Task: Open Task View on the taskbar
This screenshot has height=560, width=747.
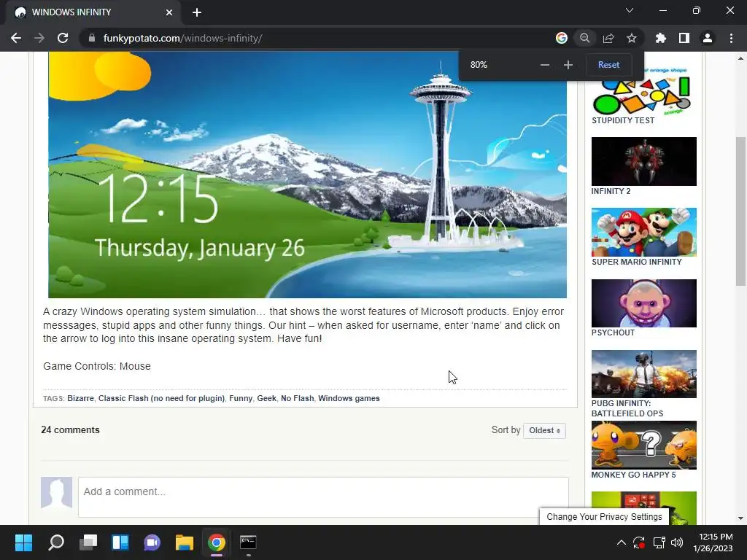Action: tap(88, 542)
